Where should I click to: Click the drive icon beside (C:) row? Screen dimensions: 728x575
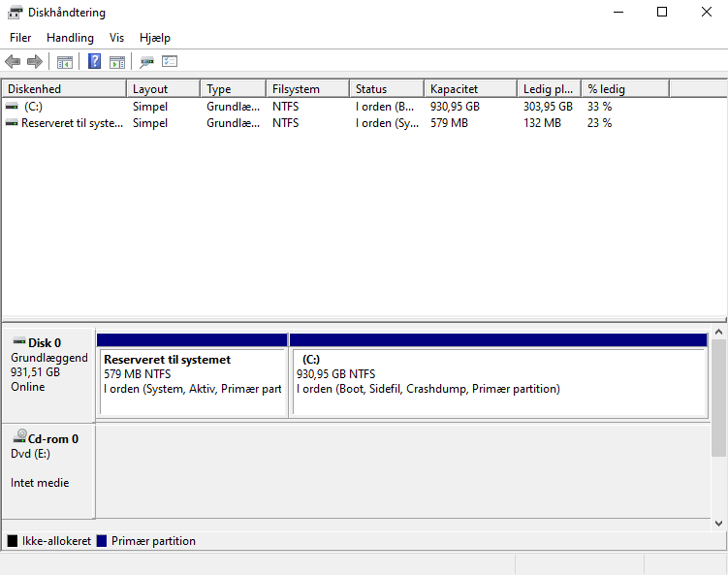click(12, 107)
